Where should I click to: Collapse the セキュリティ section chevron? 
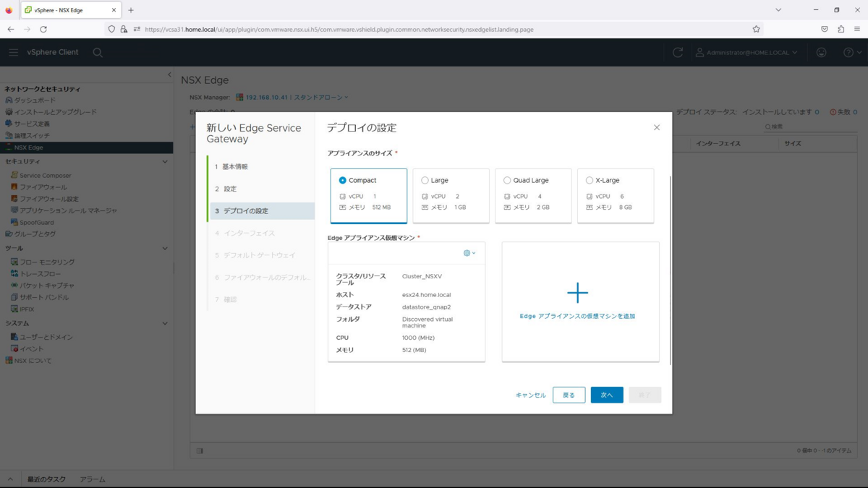[x=165, y=162]
